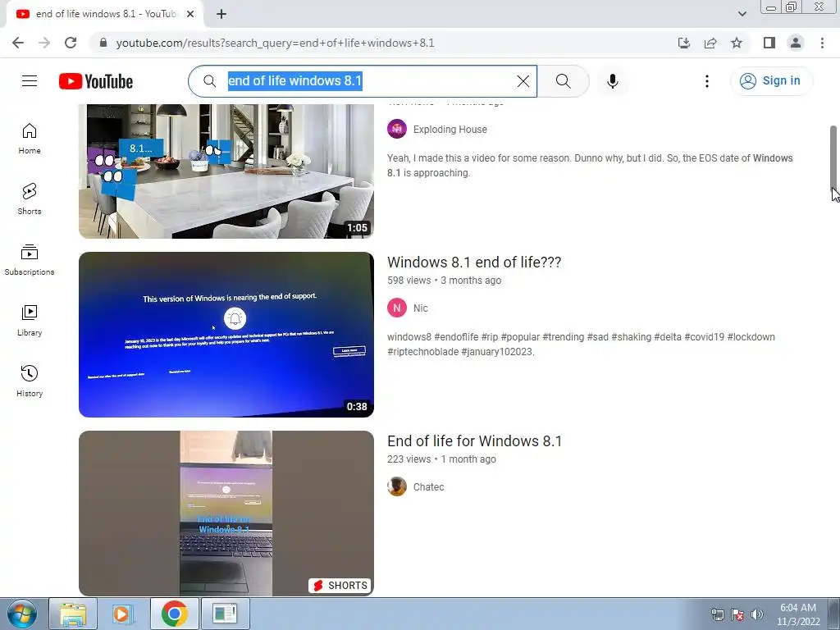This screenshot has height=630, width=840.
Task: Open the Windows Start button
Action: click(x=22, y=614)
